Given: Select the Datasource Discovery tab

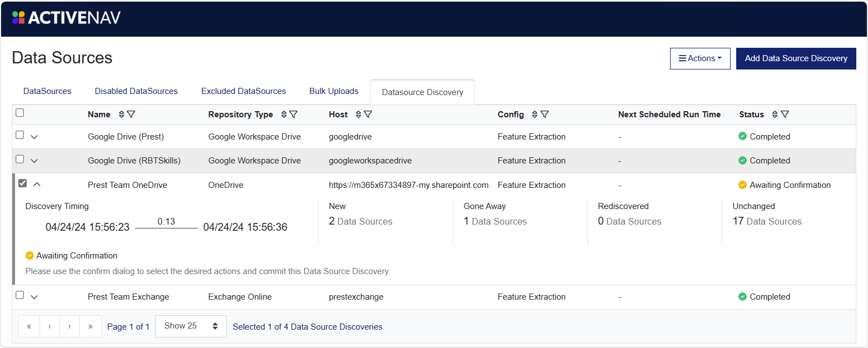Looking at the screenshot, I should pyautogui.click(x=423, y=92).
